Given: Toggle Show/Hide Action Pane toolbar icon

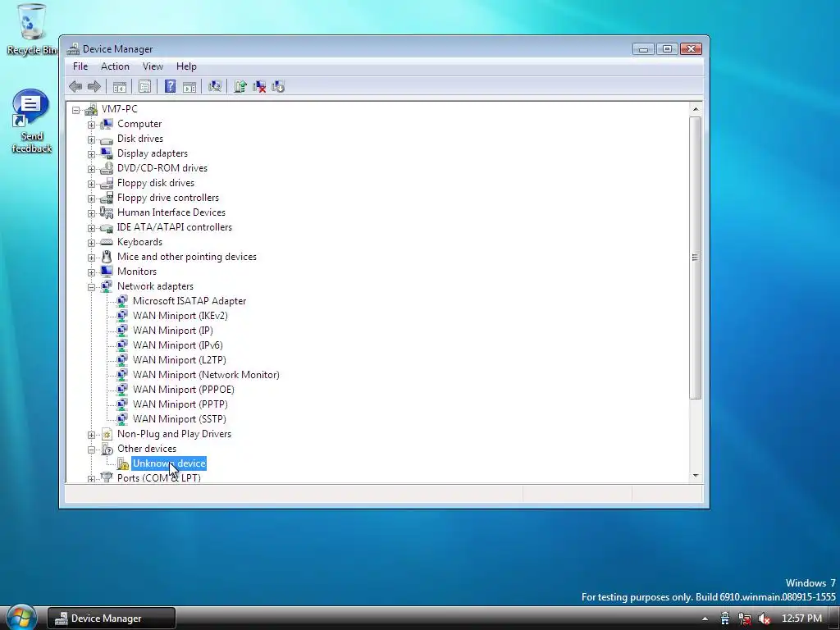Looking at the screenshot, I should [x=189, y=86].
